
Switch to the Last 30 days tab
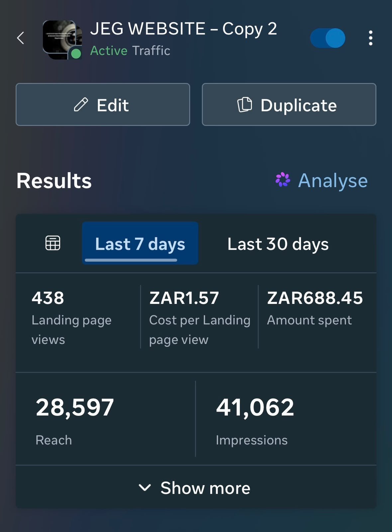[278, 244]
